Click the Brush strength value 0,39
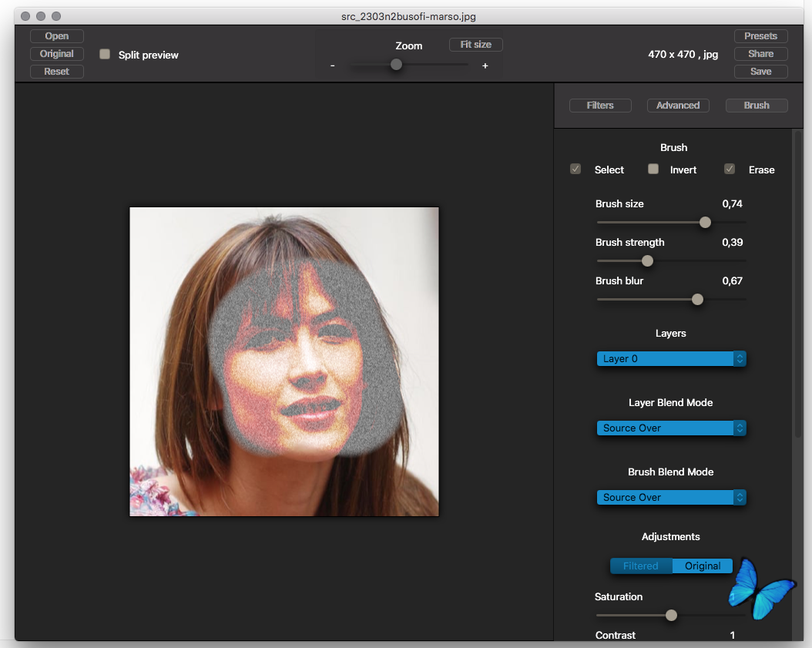Image resolution: width=812 pixels, height=648 pixels. tap(732, 243)
